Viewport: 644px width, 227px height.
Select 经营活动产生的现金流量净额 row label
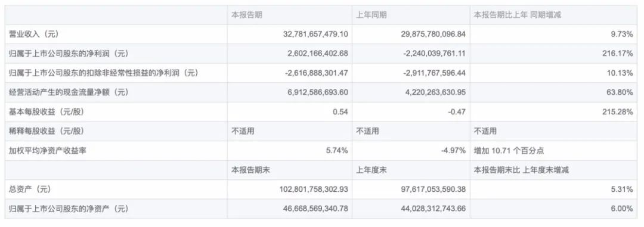pos(69,92)
